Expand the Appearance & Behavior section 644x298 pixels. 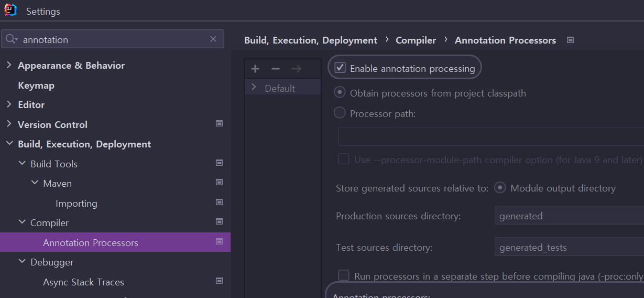tap(9, 65)
